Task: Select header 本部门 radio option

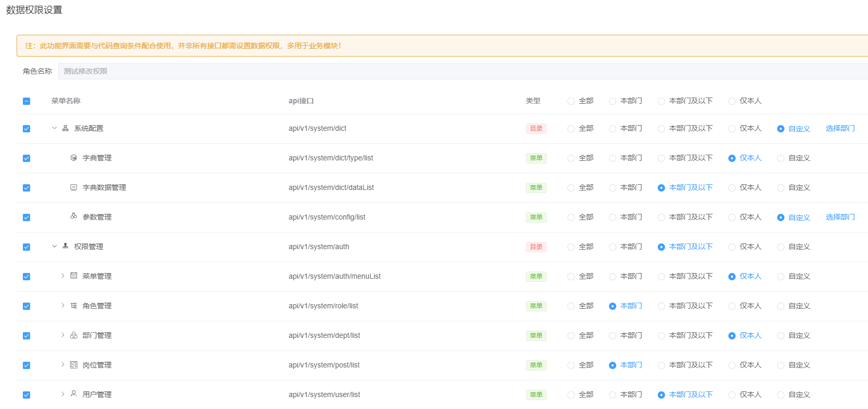Action: (x=613, y=101)
